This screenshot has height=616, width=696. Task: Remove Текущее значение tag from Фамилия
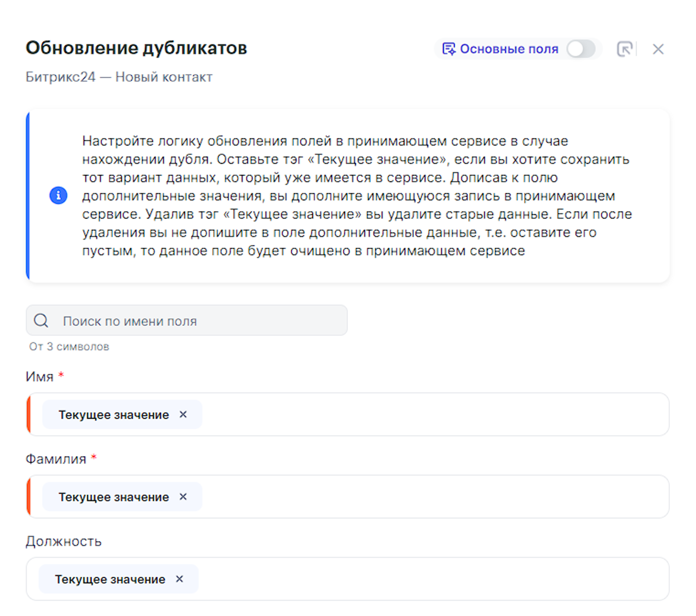(x=183, y=497)
